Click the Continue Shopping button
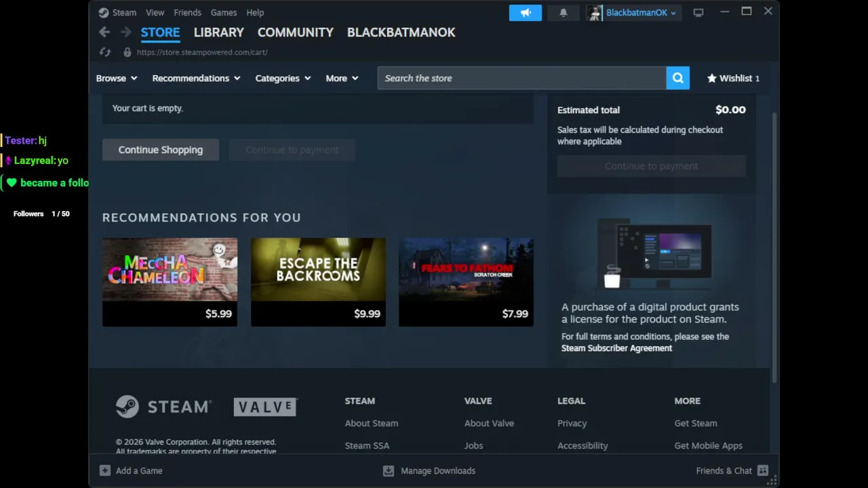 (x=161, y=150)
